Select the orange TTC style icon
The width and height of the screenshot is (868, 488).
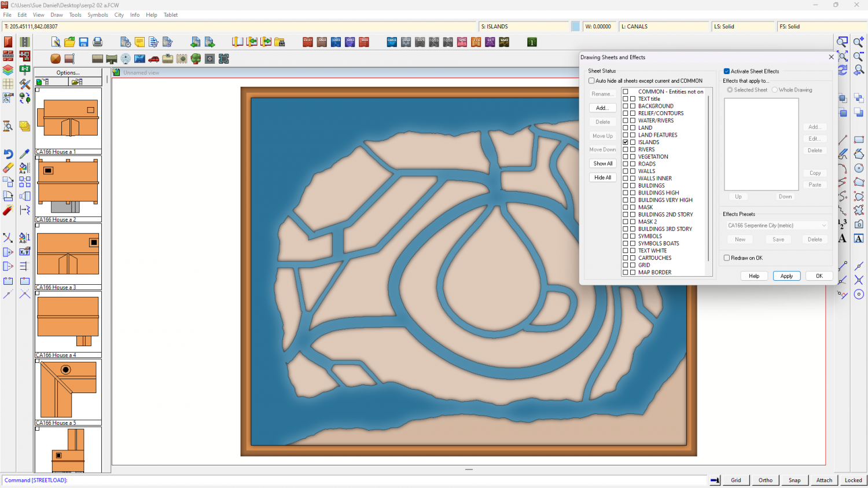tap(476, 42)
